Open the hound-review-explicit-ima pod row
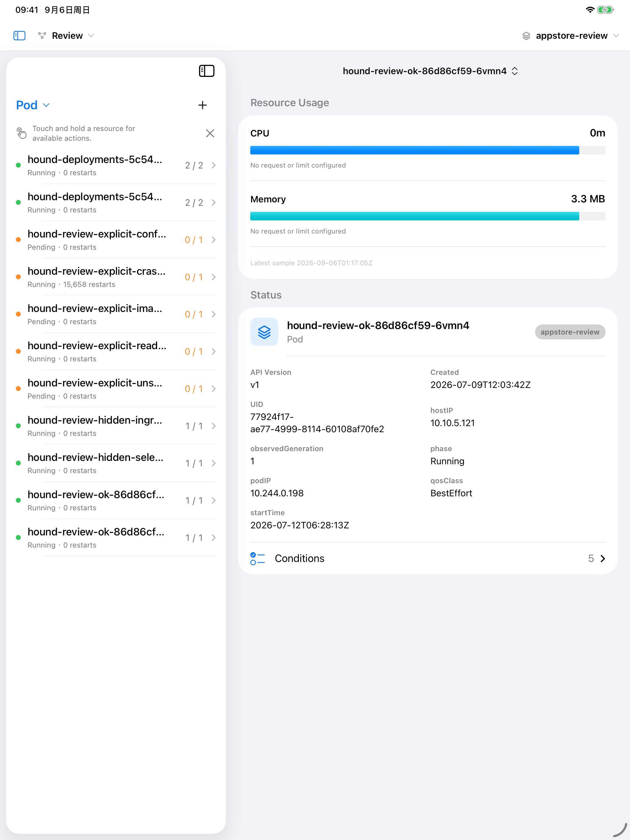Screen dimensions: 630x840 116,314
